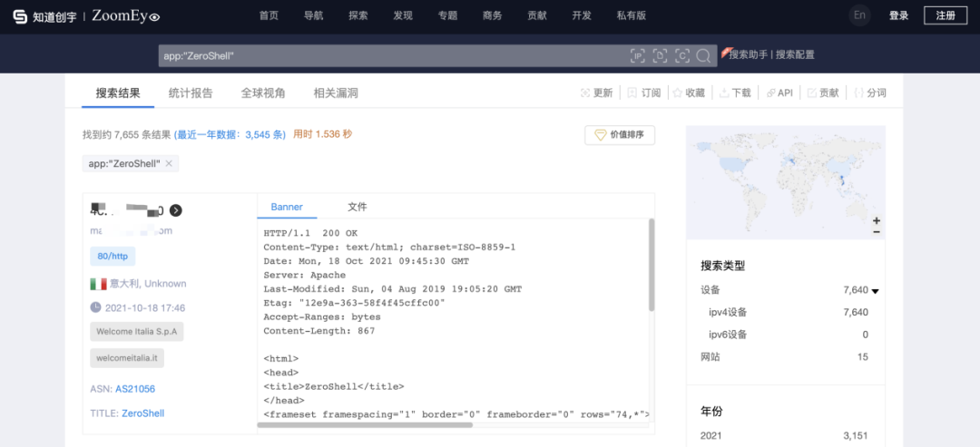Select the 搜索结果 tab
The image size is (980, 447).
coord(118,93)
